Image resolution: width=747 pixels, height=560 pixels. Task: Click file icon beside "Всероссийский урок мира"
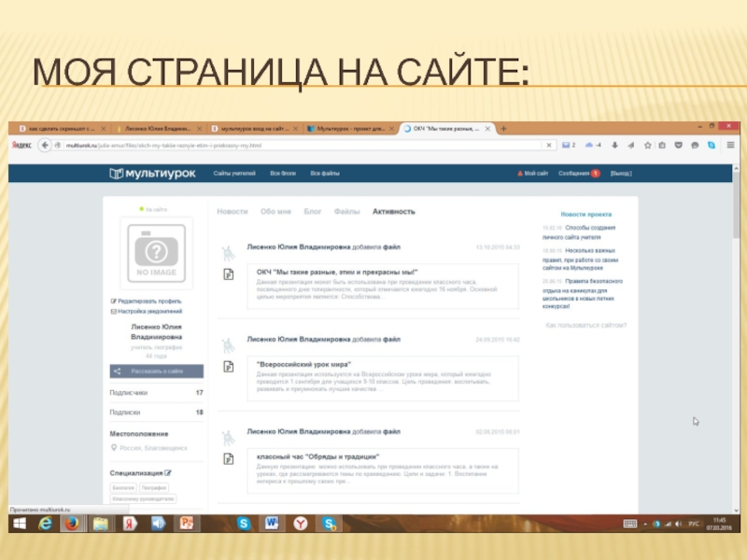pos(227,366)
